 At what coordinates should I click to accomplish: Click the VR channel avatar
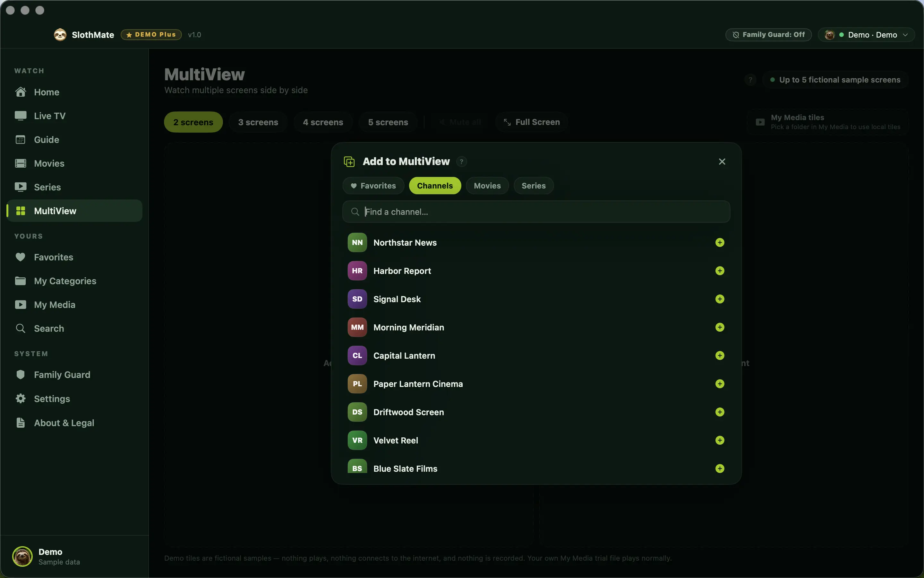tap(357, 440)
